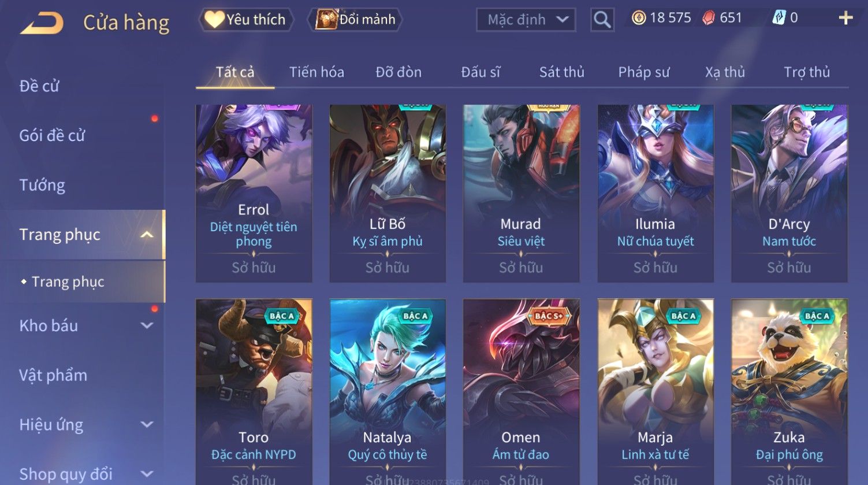
Task: Open the Mặc định sort dropdown
Action: pyautogui.click(x=526, y=20)
